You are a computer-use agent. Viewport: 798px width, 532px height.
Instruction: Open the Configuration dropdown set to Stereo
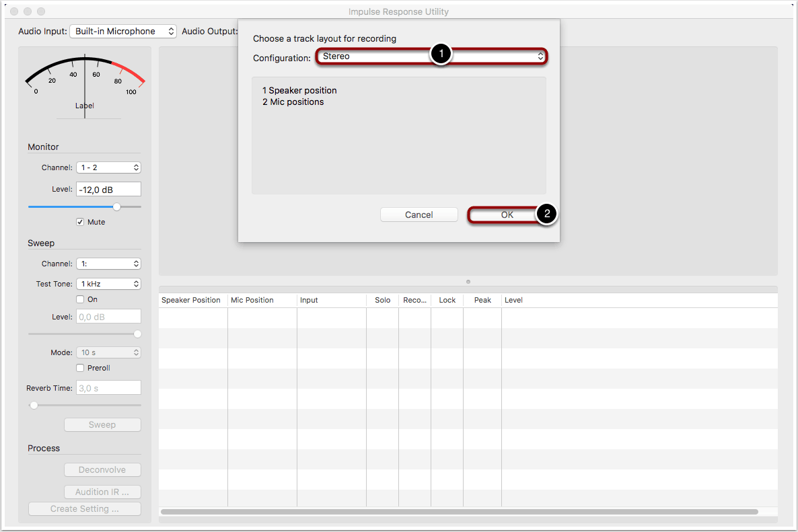(x=431, y=57)
